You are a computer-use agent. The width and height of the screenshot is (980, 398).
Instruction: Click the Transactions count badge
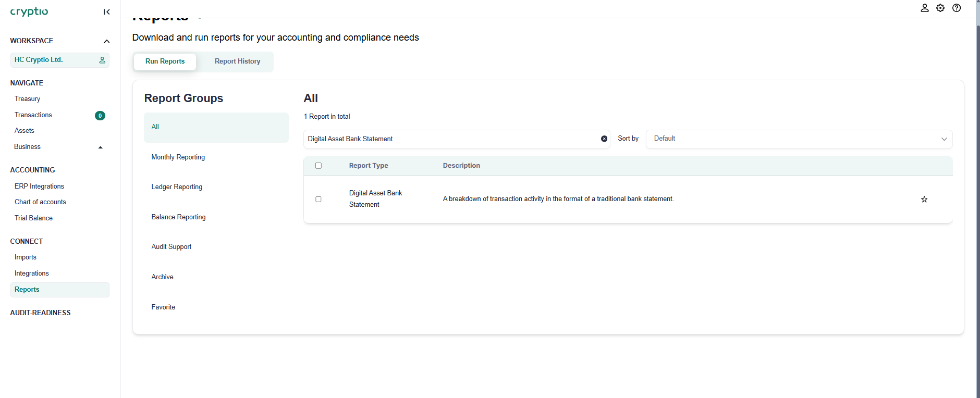(100, 116)
